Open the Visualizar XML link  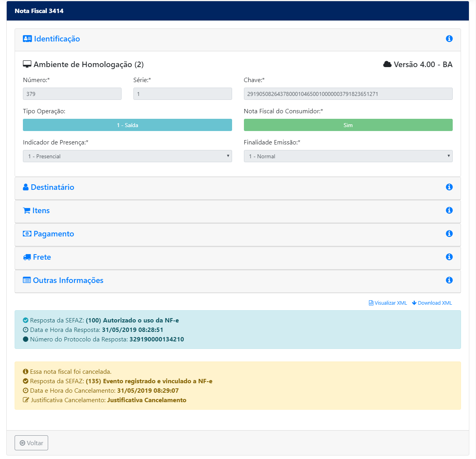pos(388,303)
